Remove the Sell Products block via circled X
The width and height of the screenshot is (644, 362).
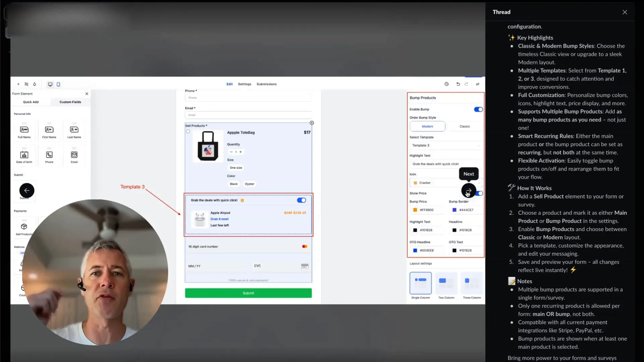(312, 123)
